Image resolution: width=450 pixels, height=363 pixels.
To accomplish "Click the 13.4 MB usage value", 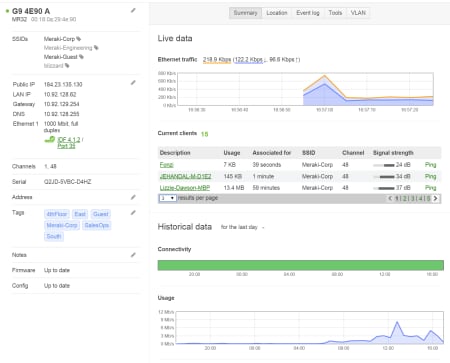I will tap(234, 188).
